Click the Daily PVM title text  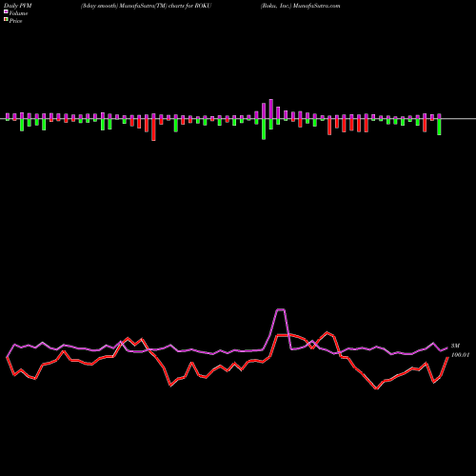[18, 6]
